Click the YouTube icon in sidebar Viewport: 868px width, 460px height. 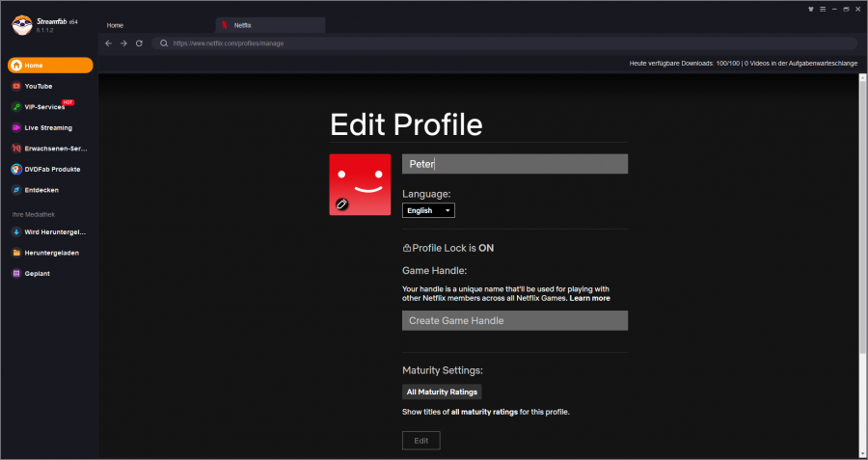(16, 87)
